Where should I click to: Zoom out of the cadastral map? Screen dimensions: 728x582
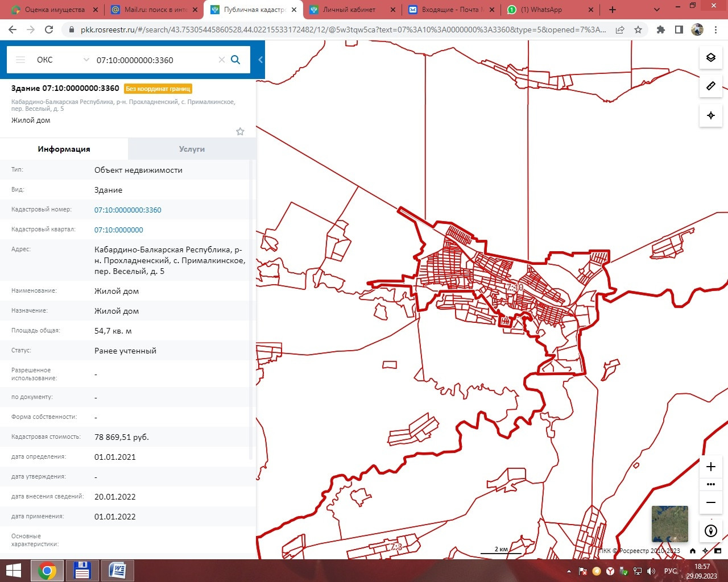(x=710, y=502)
